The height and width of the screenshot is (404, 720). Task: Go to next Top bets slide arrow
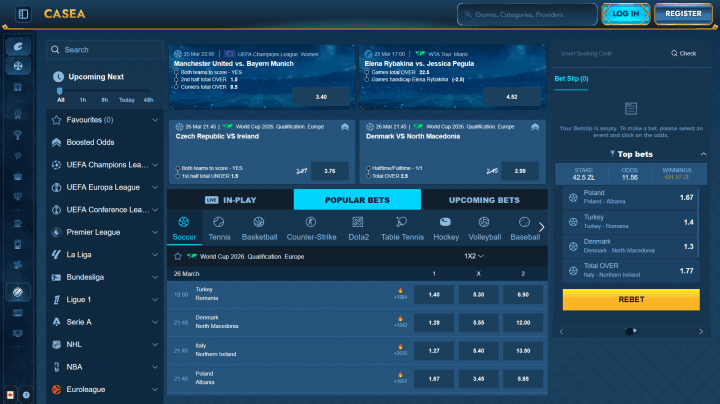pyautogui.click(x=701, y=331)
